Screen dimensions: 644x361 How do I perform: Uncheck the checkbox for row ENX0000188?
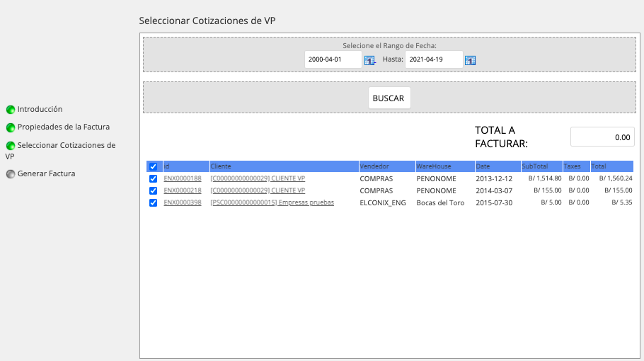153,178
